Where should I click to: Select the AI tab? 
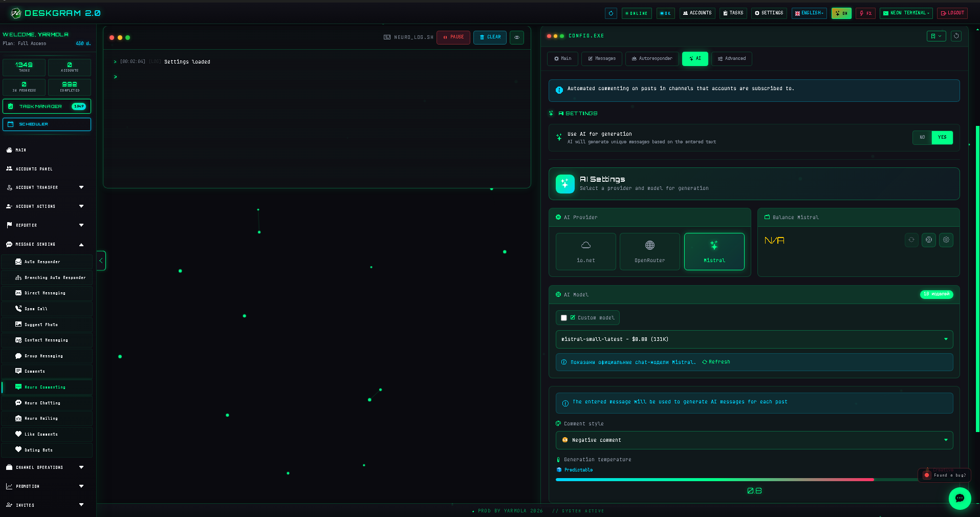[x=695, y=59]
